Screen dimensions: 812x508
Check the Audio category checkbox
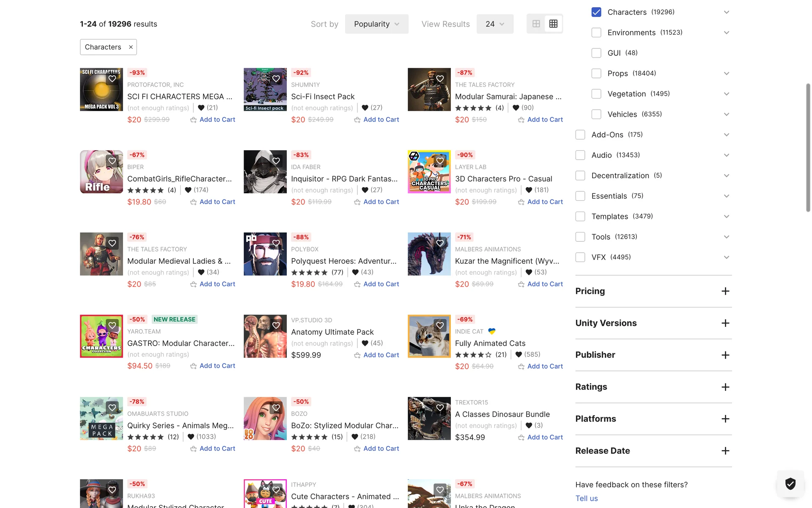[x=580, y=155]
